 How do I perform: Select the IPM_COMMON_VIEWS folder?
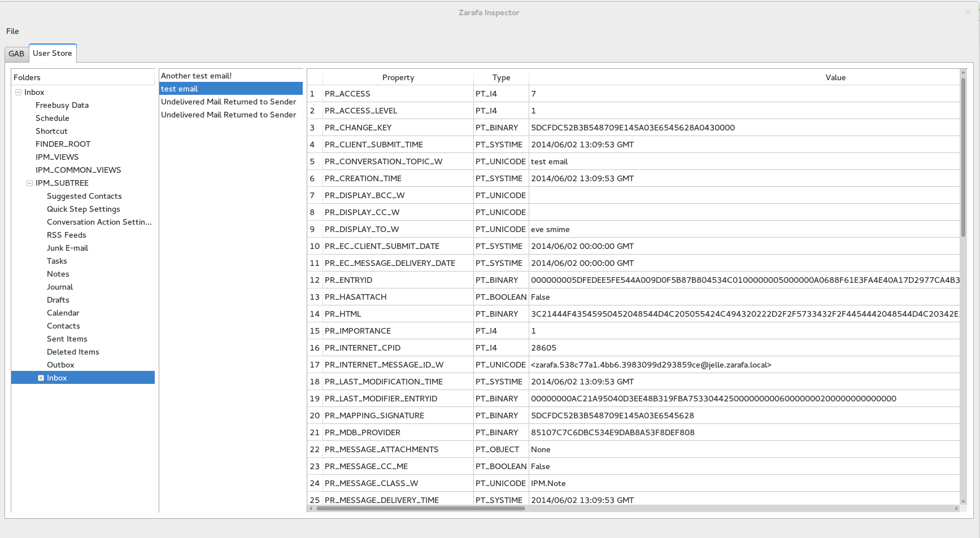78,170
